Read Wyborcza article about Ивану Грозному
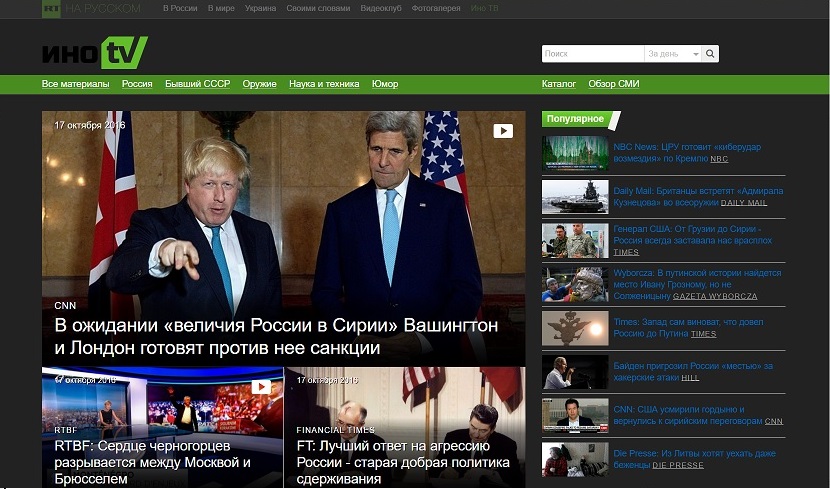Screen dimensions: 830x489 pyautogui.click(x=697, y=284)
